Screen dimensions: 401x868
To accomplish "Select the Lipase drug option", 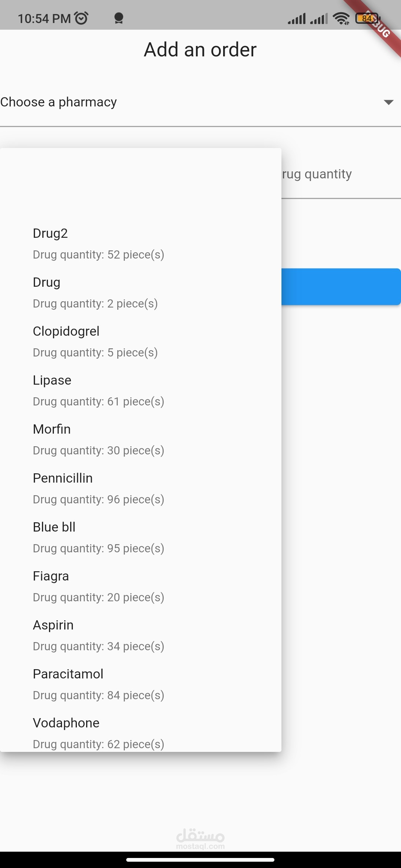I will click(x=98, y=391).
